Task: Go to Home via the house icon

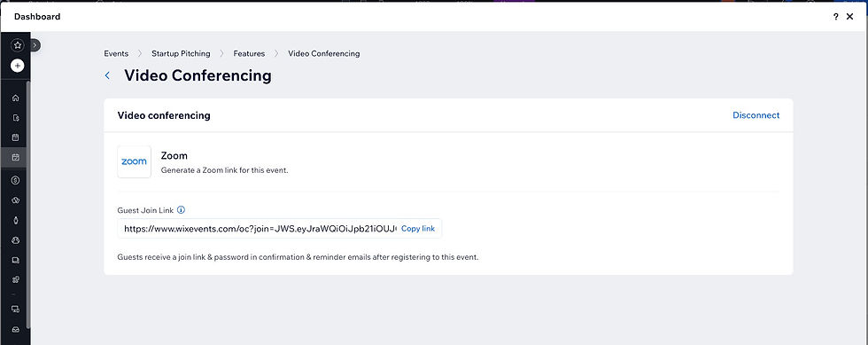Action: point(16,98)
